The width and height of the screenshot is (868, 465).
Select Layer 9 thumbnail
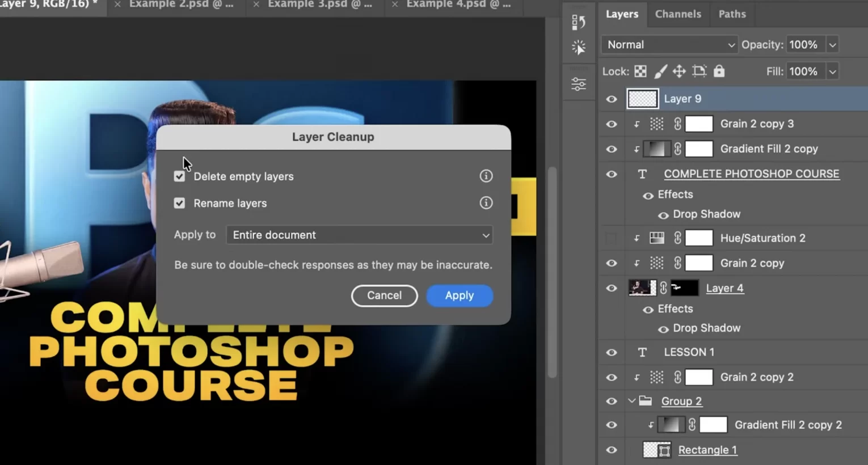pos(642,99)
